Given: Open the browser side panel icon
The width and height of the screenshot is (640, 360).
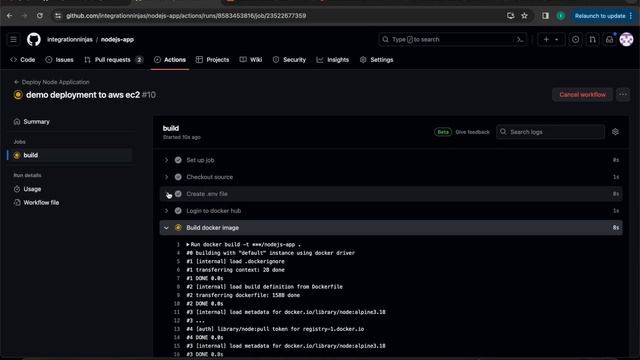Looking at the screenshot, I should [x=545, y=16].
